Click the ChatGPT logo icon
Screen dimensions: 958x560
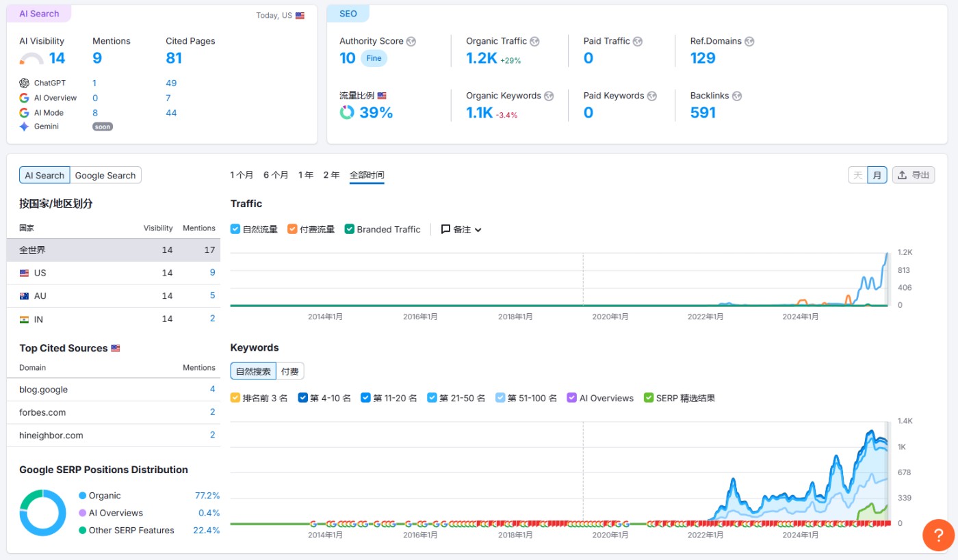point(25,83)
